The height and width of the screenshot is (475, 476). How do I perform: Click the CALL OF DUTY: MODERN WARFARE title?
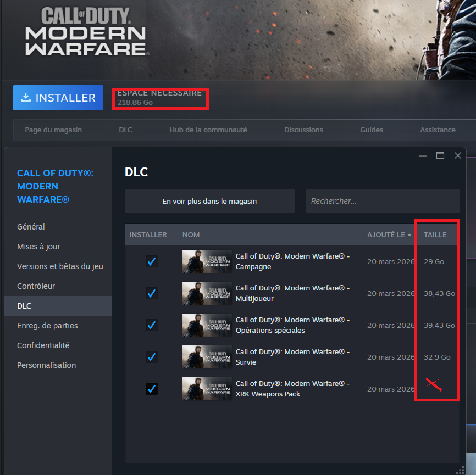pyautogui.click(x=56, y=186)
